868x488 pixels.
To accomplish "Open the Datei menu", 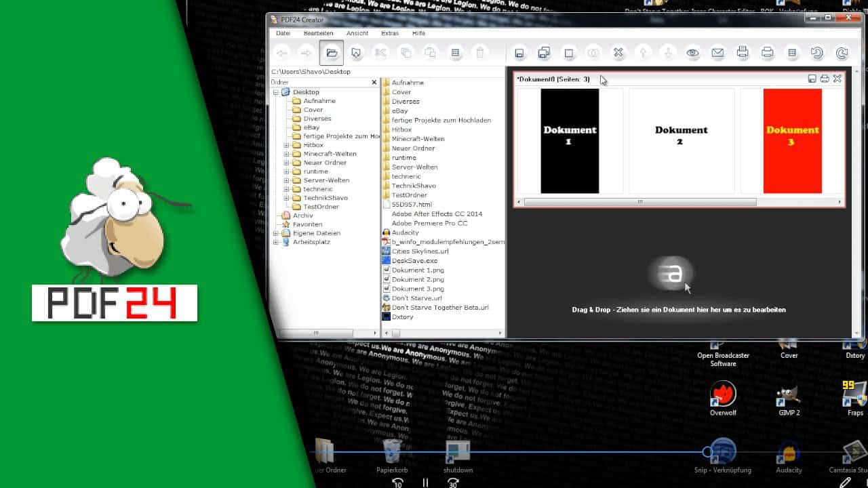I will [x=283, y=33].
